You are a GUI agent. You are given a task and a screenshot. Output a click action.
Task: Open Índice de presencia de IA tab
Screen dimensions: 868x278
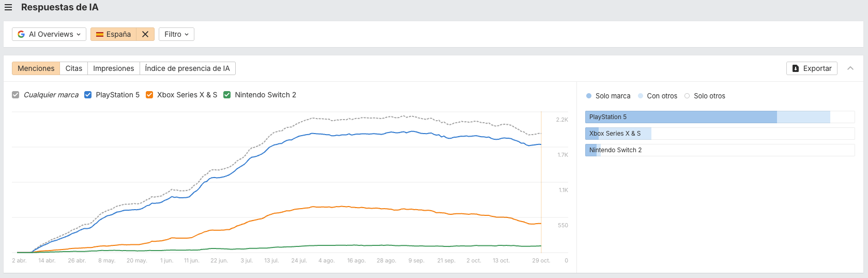[x=187, y=68]
